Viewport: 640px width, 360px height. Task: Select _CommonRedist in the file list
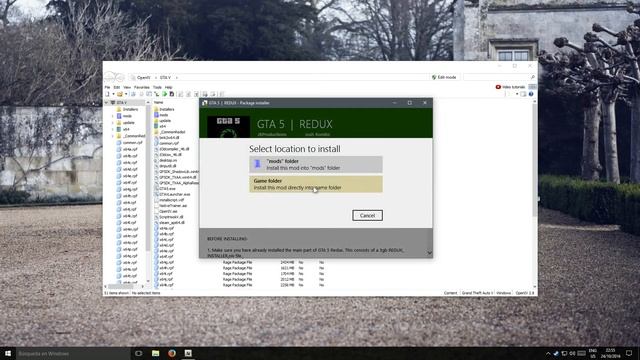coord(172,132)
